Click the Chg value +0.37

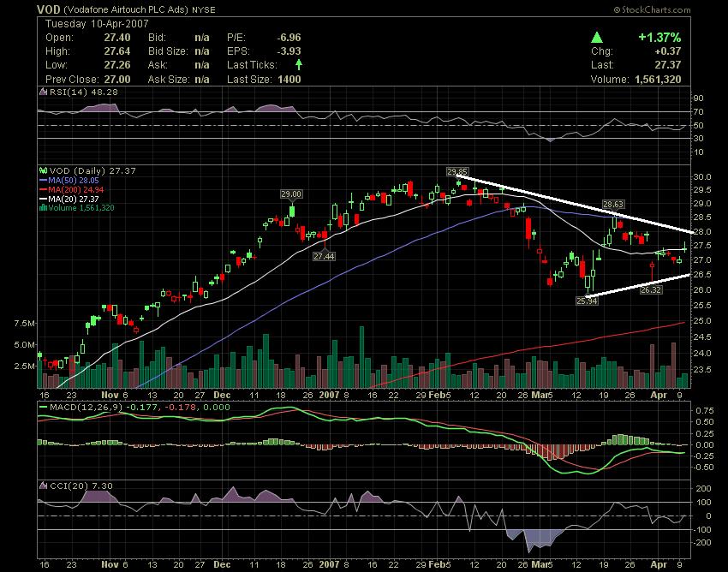point(668,51)
